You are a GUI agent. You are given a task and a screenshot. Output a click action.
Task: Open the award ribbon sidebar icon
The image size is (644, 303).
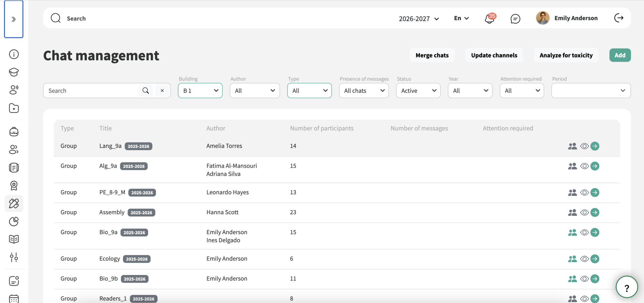click(x=14, y=186)
